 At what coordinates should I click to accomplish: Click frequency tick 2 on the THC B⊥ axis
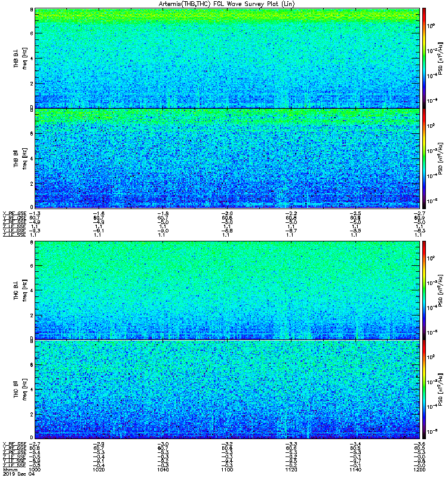tap(32, 315)
